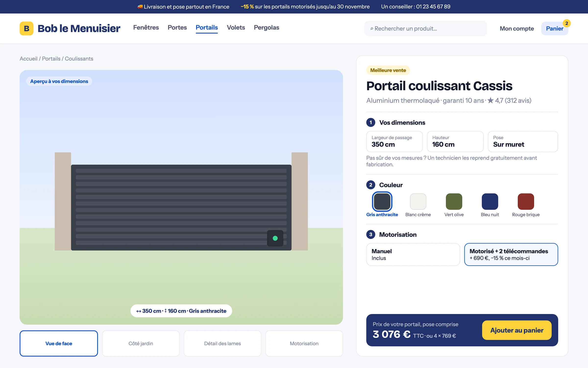Click the Ajouter au panier button

(x=517, y=330)
